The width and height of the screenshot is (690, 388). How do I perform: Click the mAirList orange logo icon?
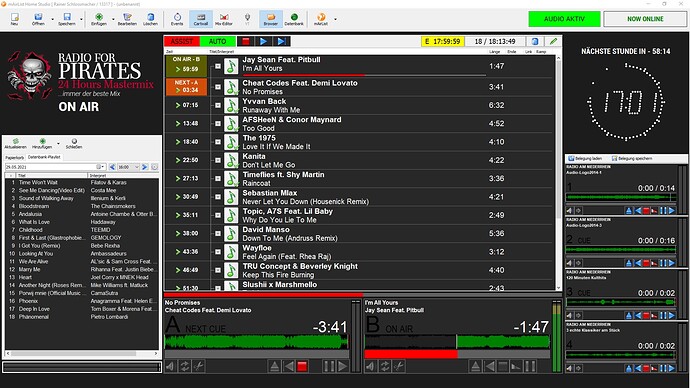321,19
